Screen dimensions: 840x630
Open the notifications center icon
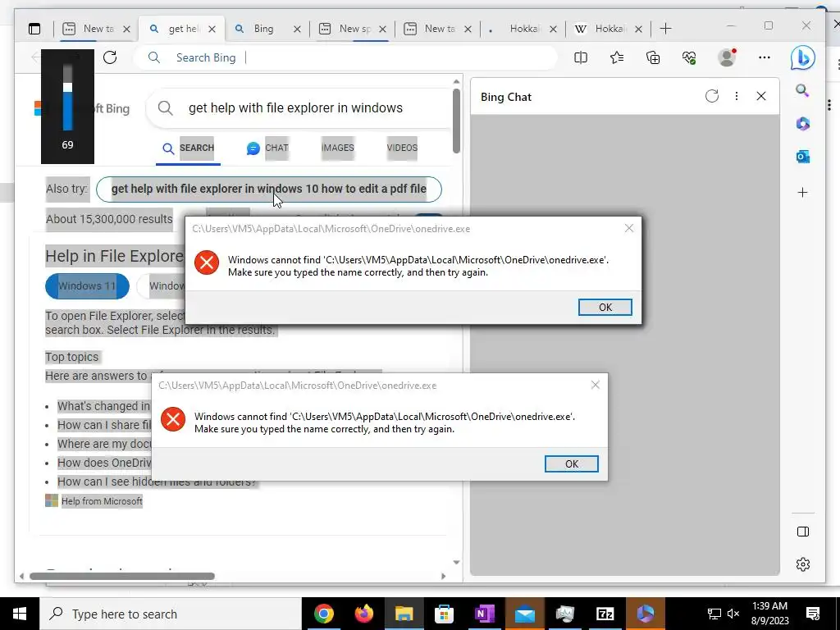[813, 614]
